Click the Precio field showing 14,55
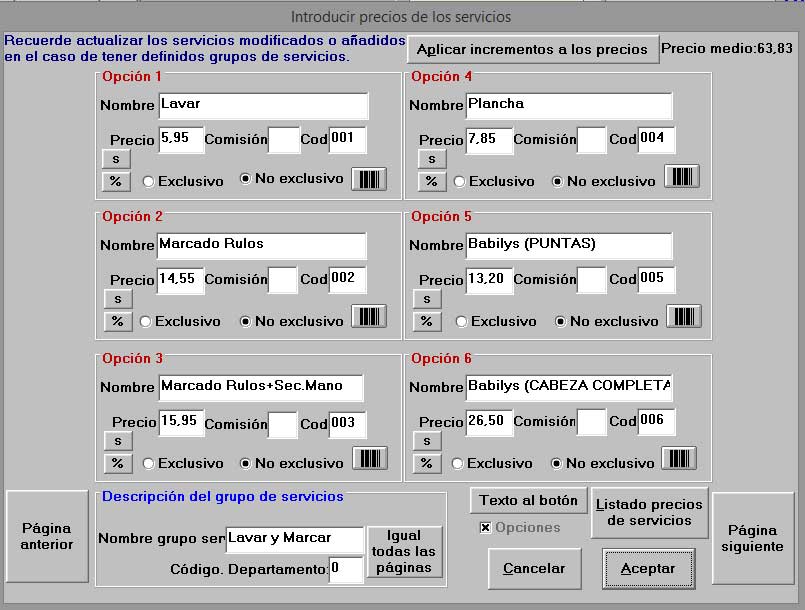 (180, 280)
